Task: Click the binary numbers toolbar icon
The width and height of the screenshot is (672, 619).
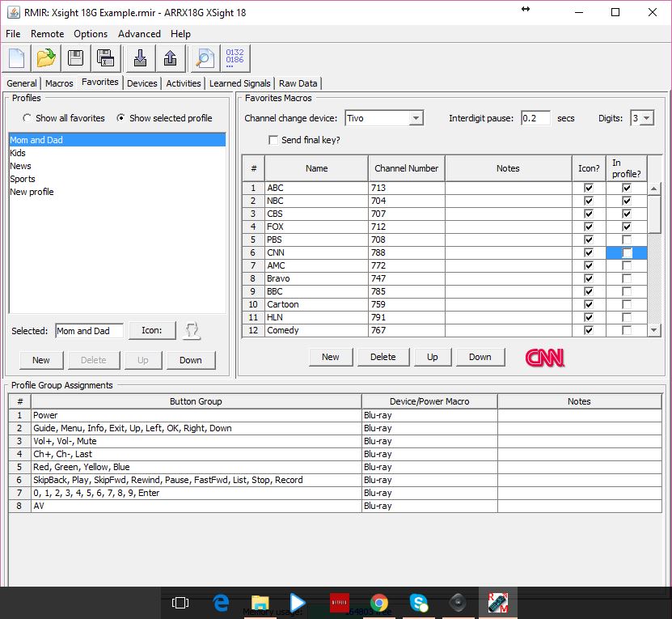Action: pyautogui.click(x=235, y=58)
